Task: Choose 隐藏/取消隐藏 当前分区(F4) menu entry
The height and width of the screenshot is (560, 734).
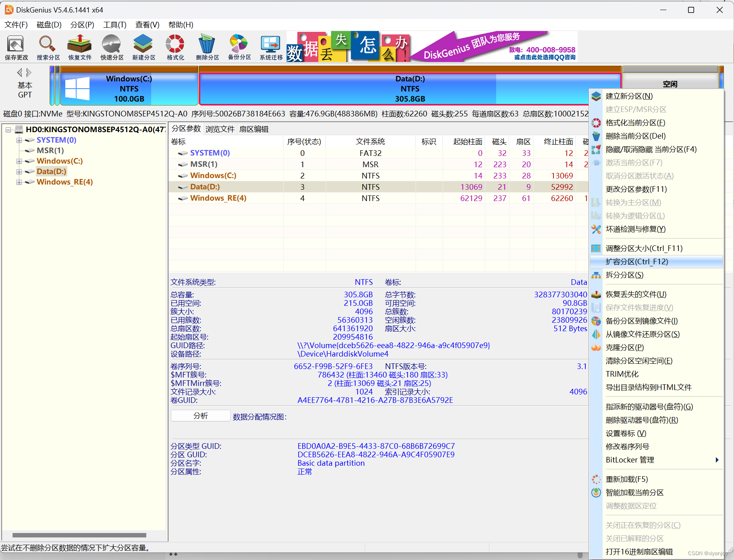Action: coord(656,149)
